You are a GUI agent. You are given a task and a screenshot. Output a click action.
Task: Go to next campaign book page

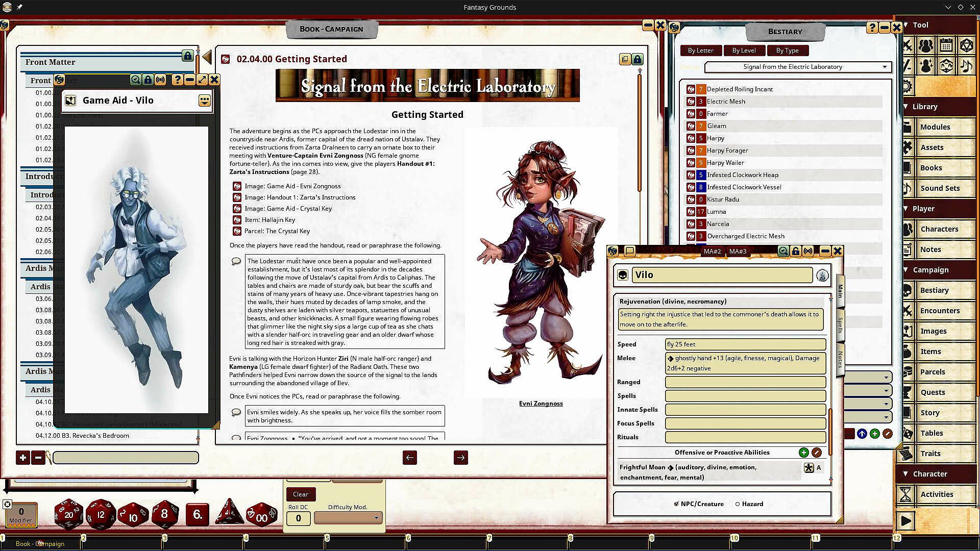point(460,458)
